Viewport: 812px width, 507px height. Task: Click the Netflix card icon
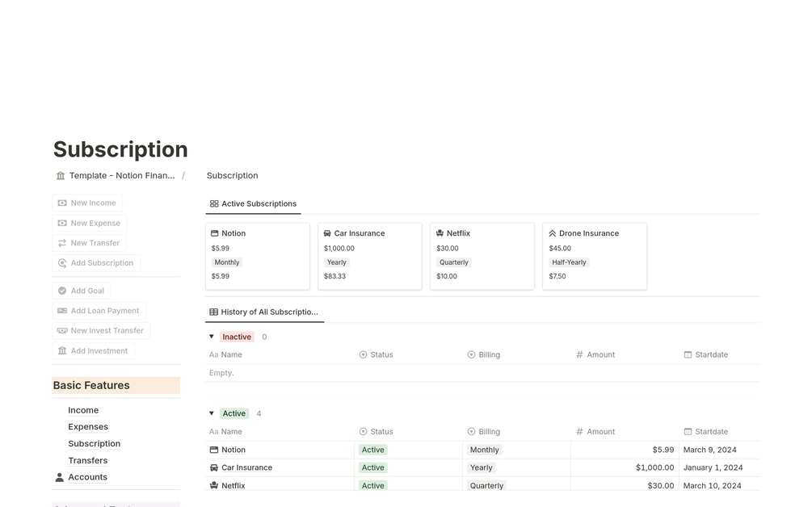(440, 233)
